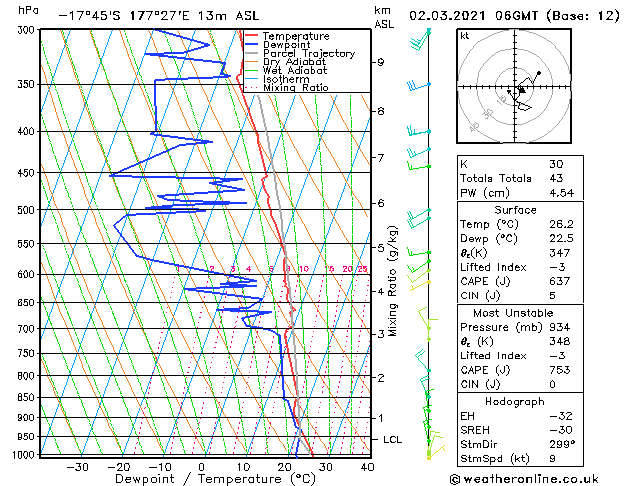This screenshot has height=486, width=629.
Task: Click the Most Unstable Pressure value 934
Action: (560, 327)
